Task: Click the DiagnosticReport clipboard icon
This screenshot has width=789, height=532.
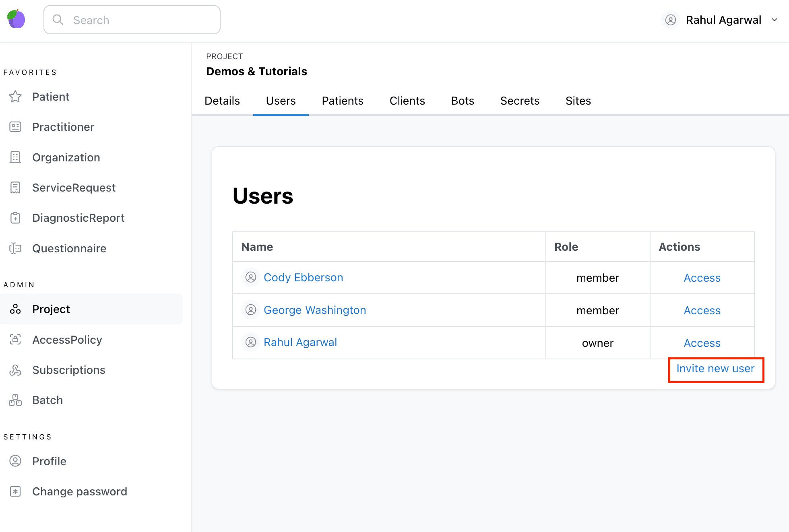Action: coord(15,218)
